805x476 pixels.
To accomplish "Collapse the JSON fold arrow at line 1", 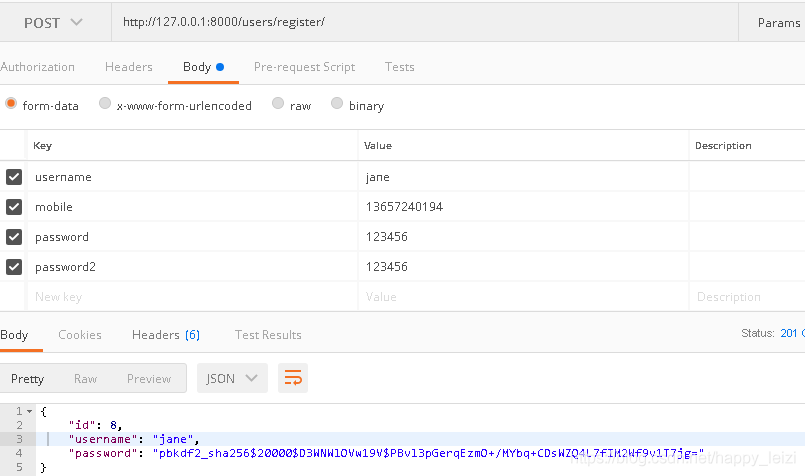I will coord(30,411).
